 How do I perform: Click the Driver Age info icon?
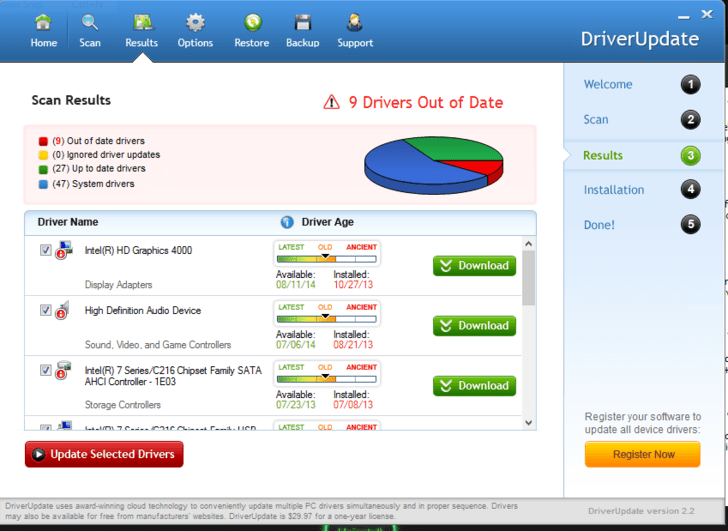click(x=287, y=222)
